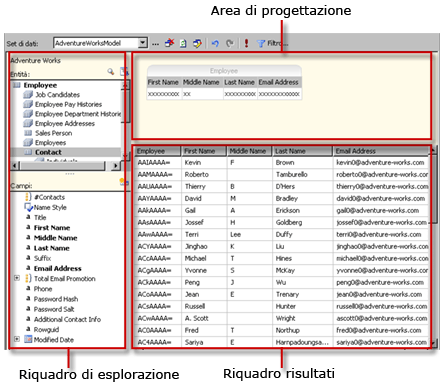Select the bold Email Address field
Image resolution: width=445 pixels, height=386 pixels.
coord(57,269)
